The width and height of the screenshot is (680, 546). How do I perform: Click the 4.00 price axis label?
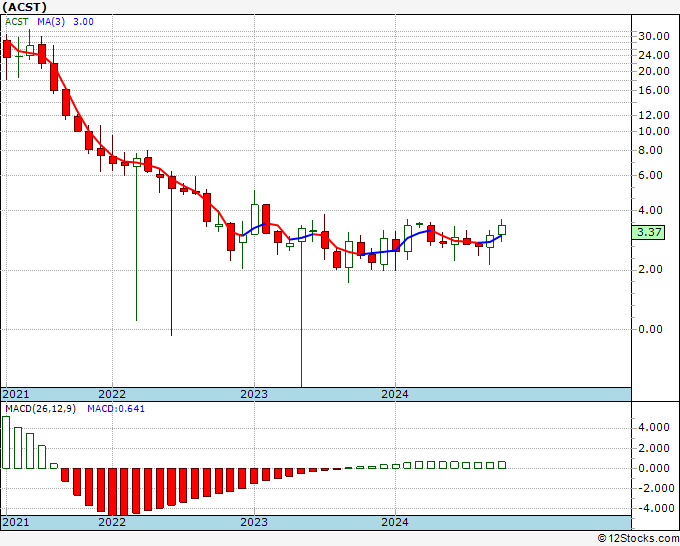pyautogui.click(x=651, y=210)
